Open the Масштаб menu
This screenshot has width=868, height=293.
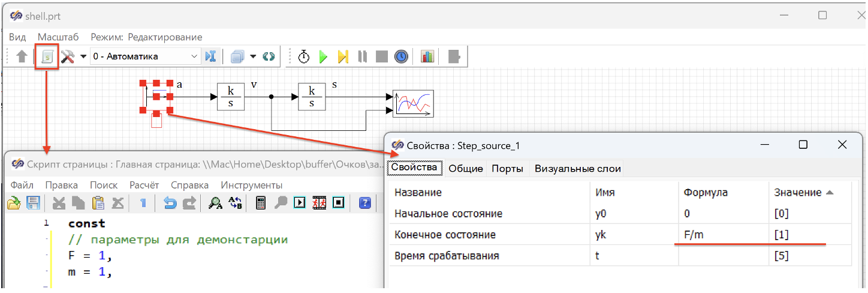tap(58, 37)
